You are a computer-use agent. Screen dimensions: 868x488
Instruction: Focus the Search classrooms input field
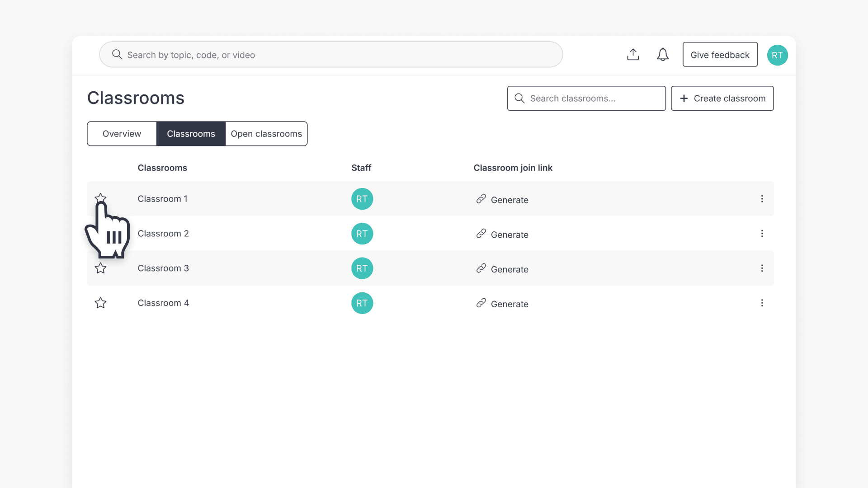(592, 99)
